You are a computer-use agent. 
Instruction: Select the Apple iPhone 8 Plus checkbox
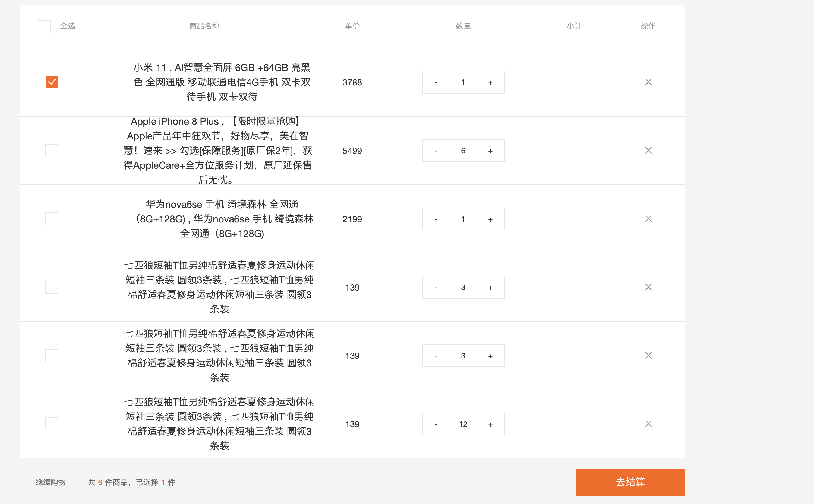(52, 150)
